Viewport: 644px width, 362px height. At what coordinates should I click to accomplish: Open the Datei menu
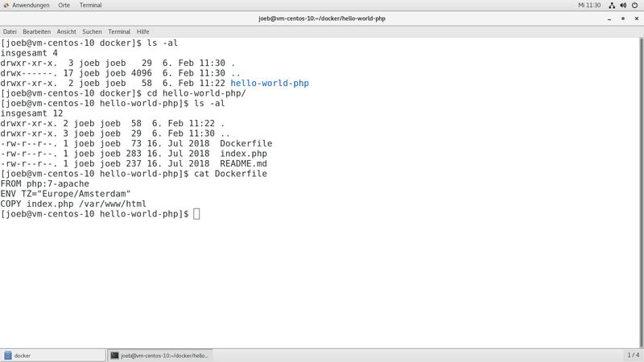pyautogui.click(x=10, y=31)
